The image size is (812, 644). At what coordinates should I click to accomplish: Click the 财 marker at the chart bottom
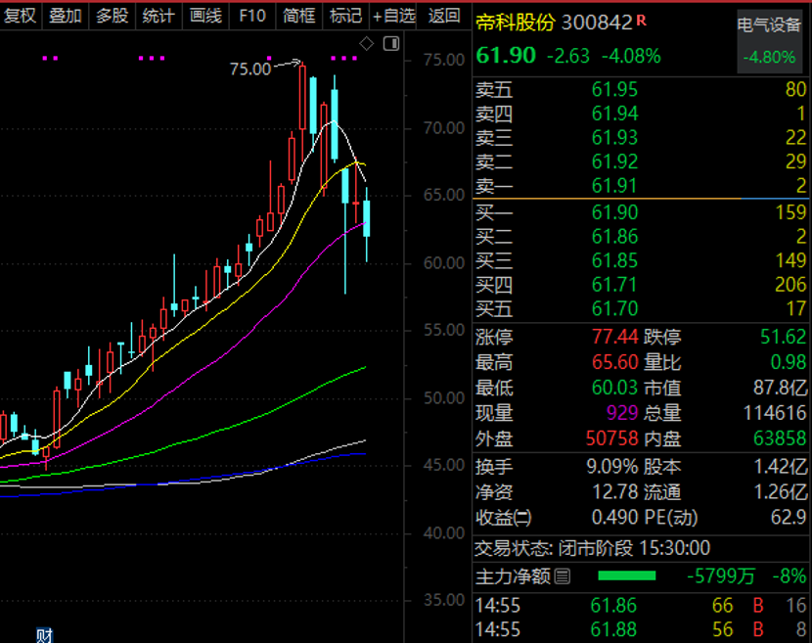pyautogui.click(x=44, y=635)
